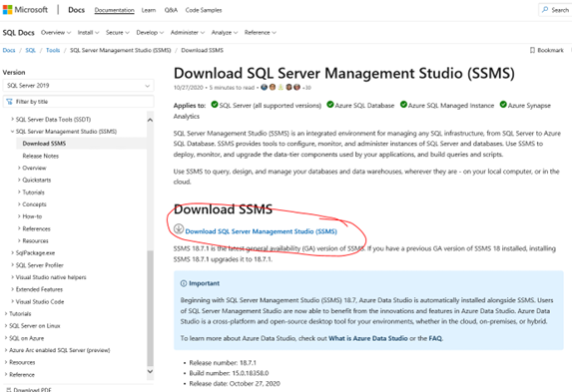This screenshot has width=572, height=392.
Task: Click the Bookmark icon
Action: click(532, 50)
